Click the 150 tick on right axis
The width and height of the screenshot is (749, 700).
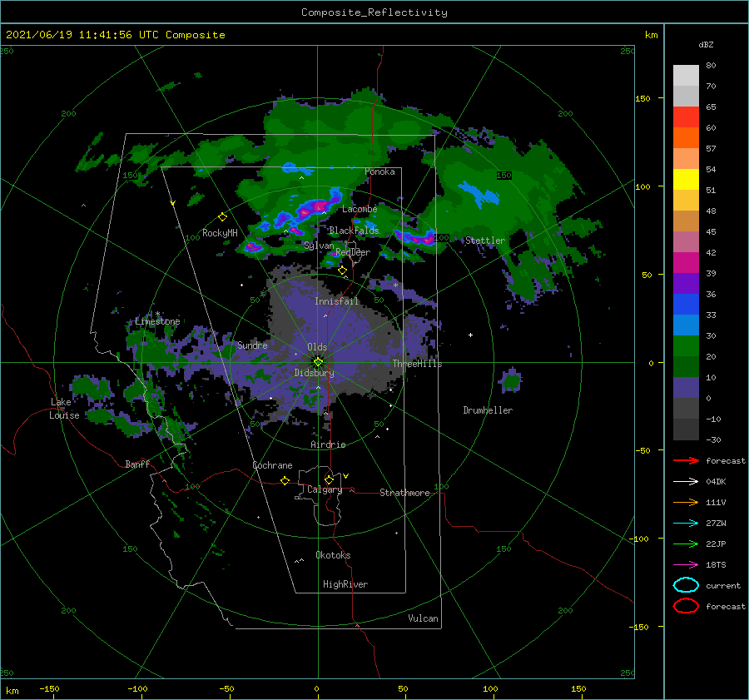[642, 98]
